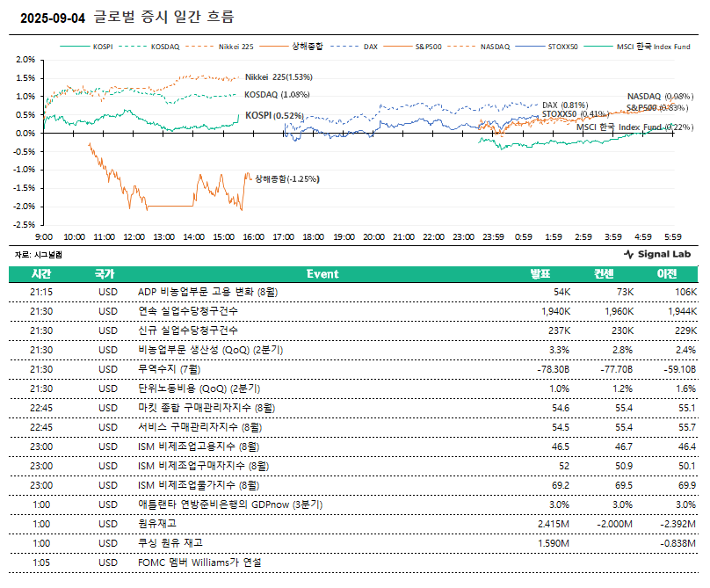Click the 12:00 x-axis label

pos(134,237)
